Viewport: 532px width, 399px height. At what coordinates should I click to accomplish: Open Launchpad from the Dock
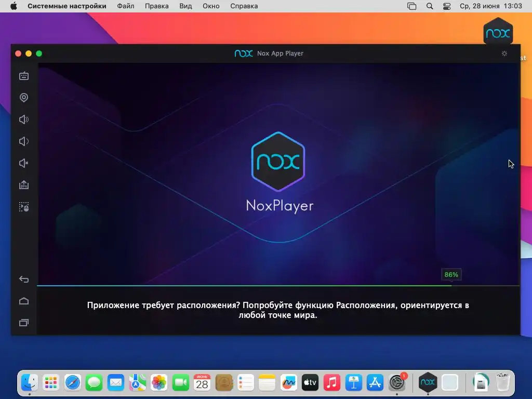click(x=51, y=383)
